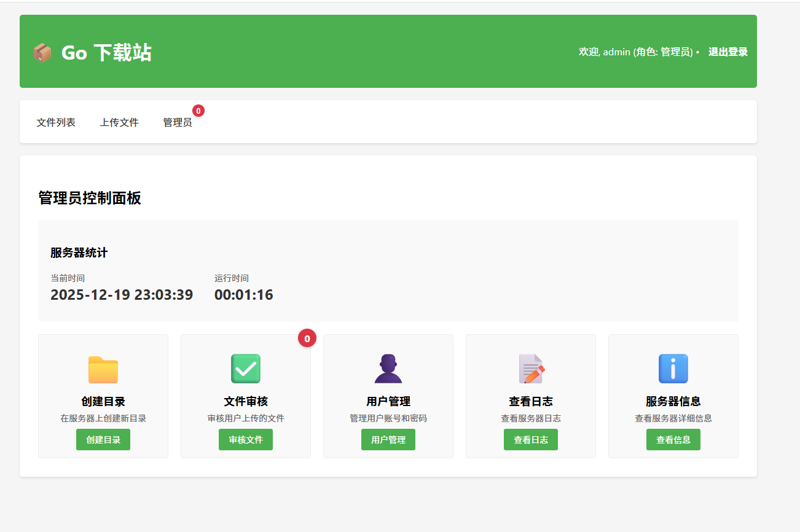Click the green checkmark icon for 文件审核
The width and height of the screenshot is (800, 532).
[246, 369]
